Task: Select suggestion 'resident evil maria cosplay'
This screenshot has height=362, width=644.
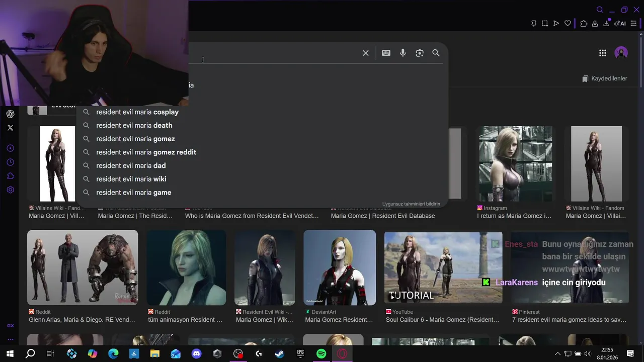Action: point(263,112)
